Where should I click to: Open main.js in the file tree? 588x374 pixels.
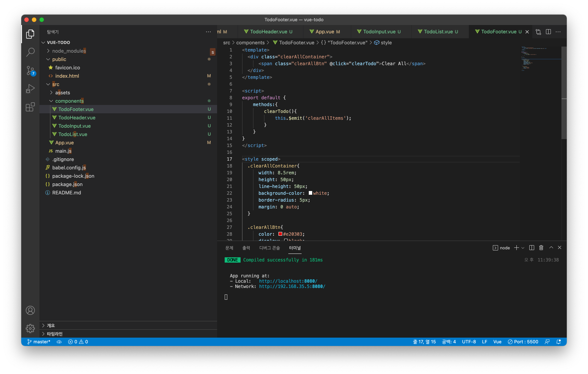(x=128, y=151)
